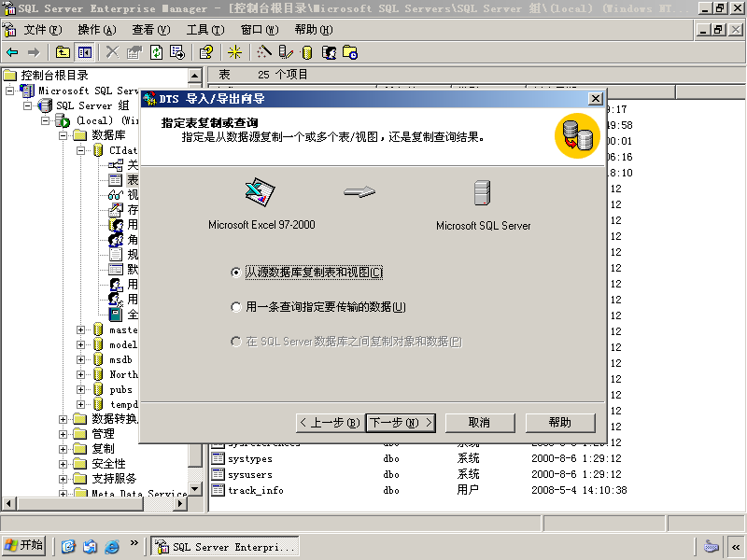Click the New yellow star toolbar icon
This screenshot has width=747, height=560.
tap(234, 52)
